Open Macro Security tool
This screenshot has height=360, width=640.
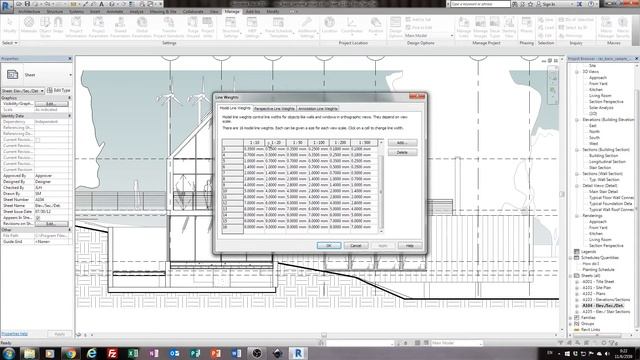coord(623,27)
